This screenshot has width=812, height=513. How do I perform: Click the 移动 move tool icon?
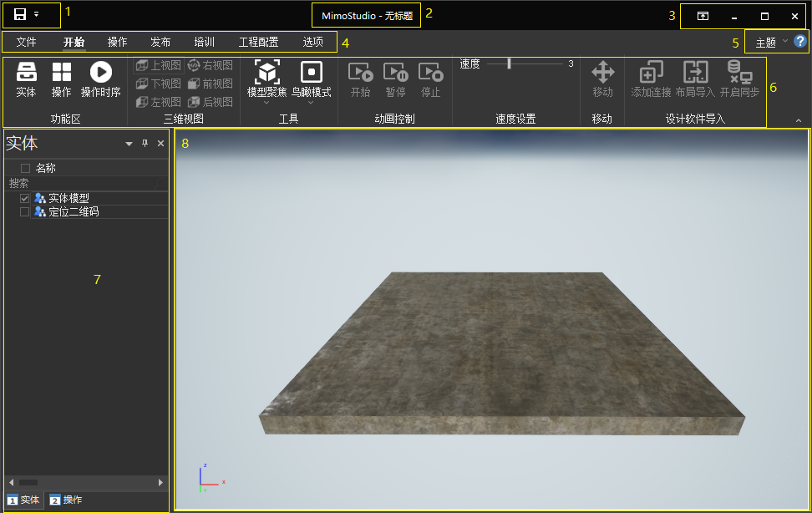tap(602, 73)
